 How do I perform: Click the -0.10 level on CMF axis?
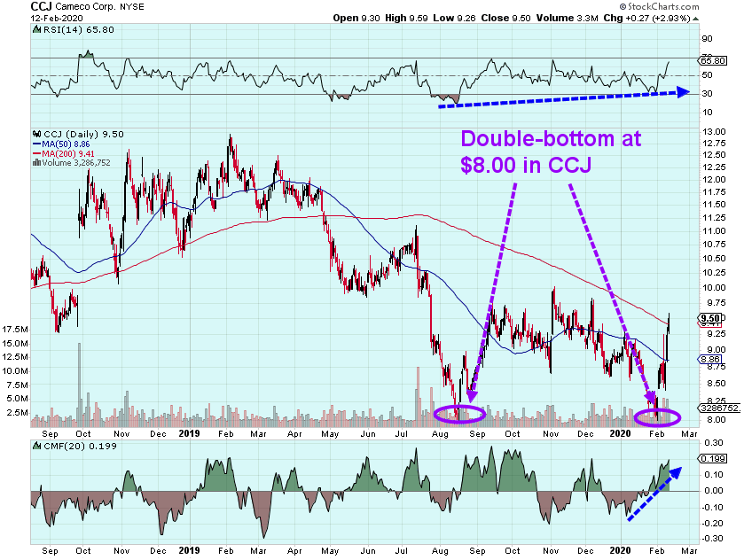pos(712,508)
